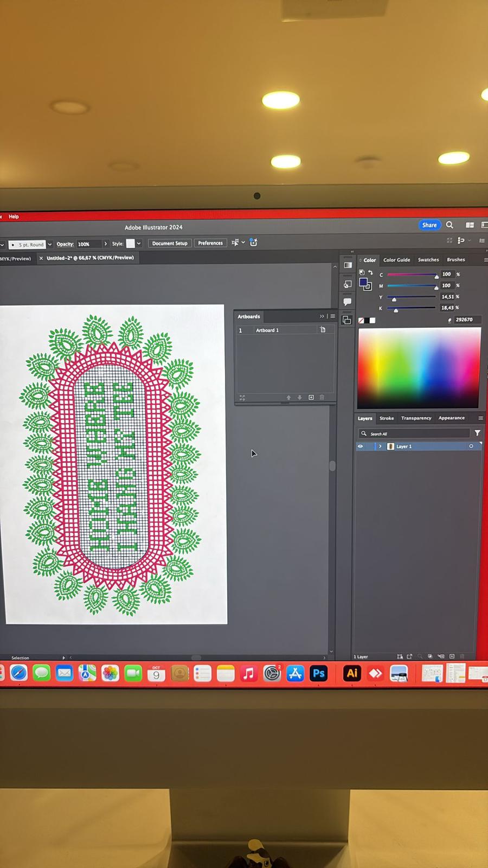Click the search magnifier icon beside Share
This screenshot has height=868, width=488.
(x=450, y=225)
